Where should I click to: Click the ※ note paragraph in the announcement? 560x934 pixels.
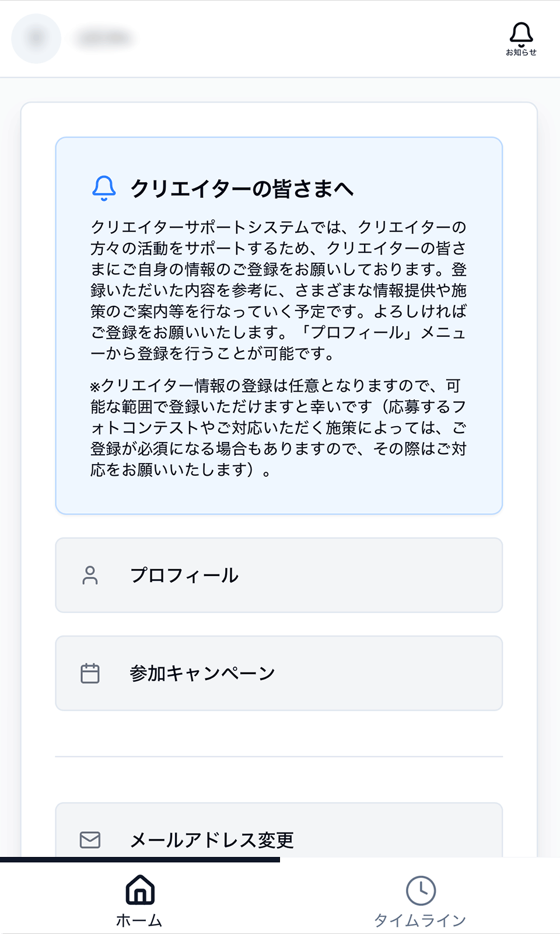pyautogui.click(x=279, y=427)
